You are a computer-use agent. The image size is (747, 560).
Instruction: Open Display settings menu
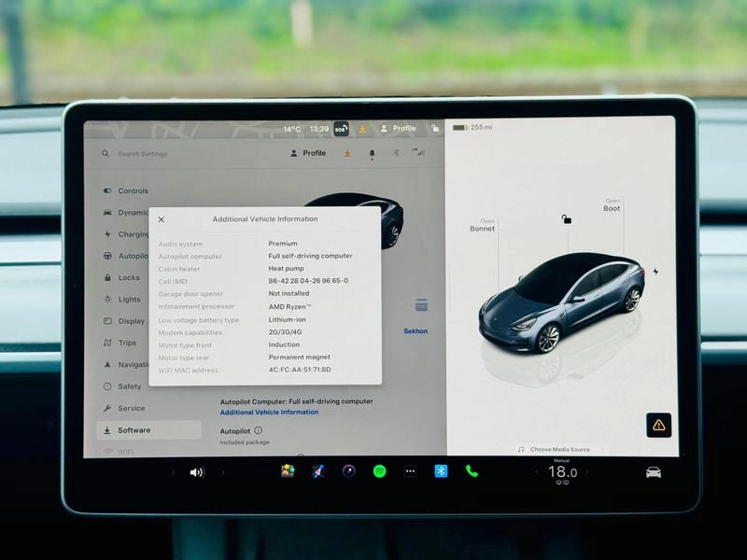coord(124,321)
